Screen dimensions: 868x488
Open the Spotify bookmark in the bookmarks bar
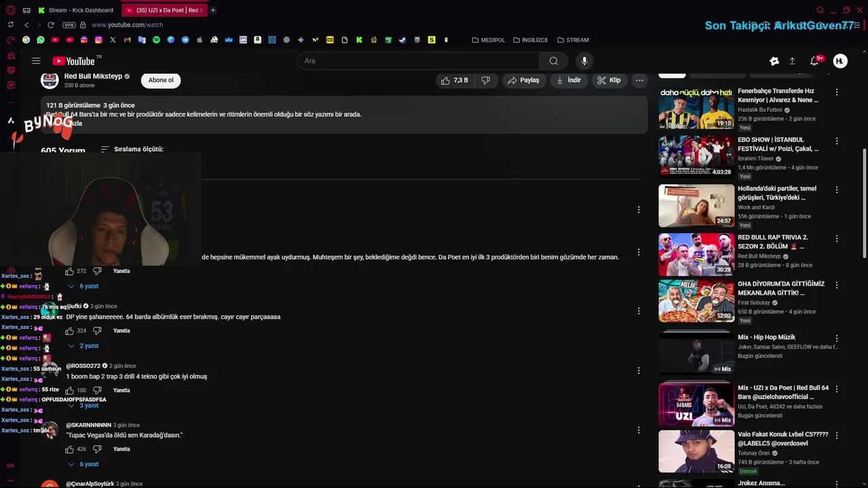(156, 40)
